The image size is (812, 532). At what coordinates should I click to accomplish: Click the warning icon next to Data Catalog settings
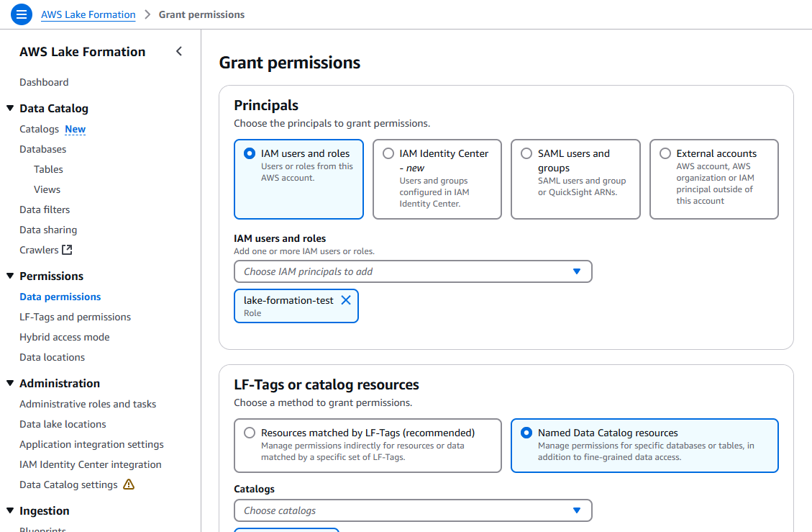pyautogui.click(x=129, y=484)
